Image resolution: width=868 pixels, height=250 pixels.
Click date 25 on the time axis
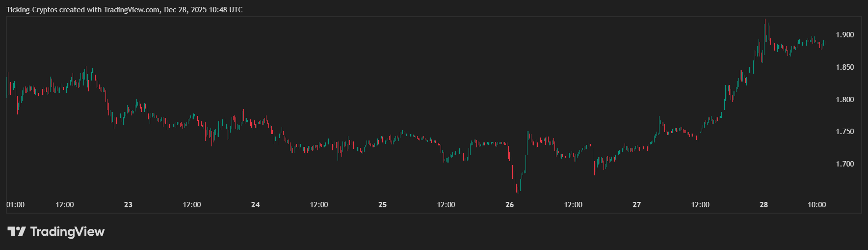tap(382, 205)
